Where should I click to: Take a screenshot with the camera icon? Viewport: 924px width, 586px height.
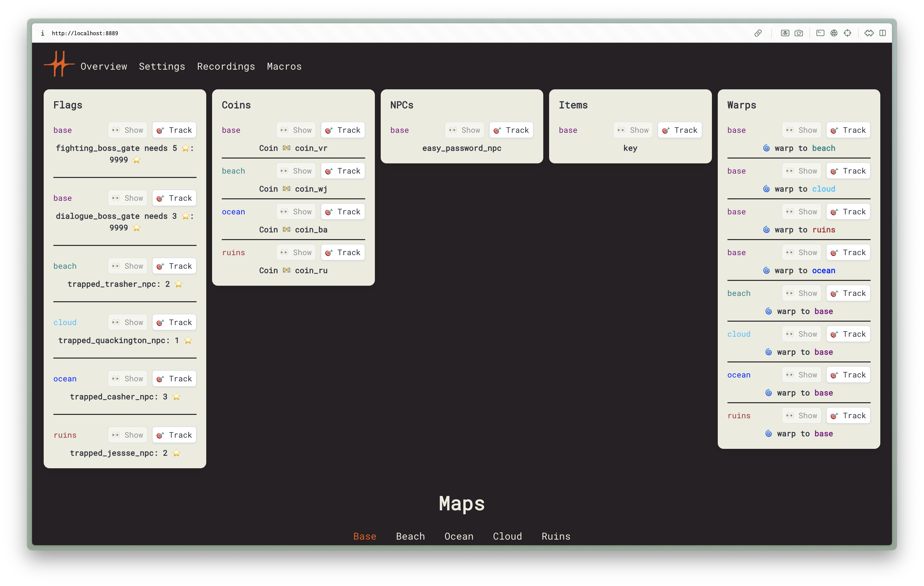click(x=799, y=33)
